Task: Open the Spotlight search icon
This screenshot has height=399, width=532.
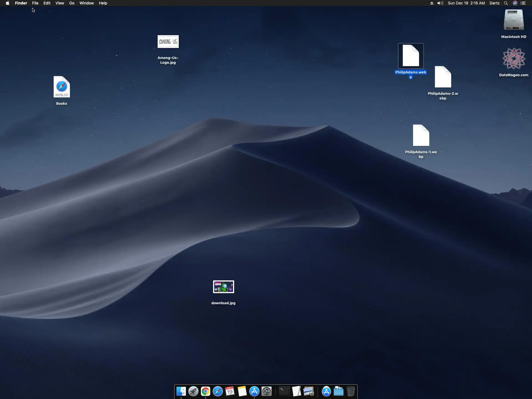Action: click(x=506, y=3)
